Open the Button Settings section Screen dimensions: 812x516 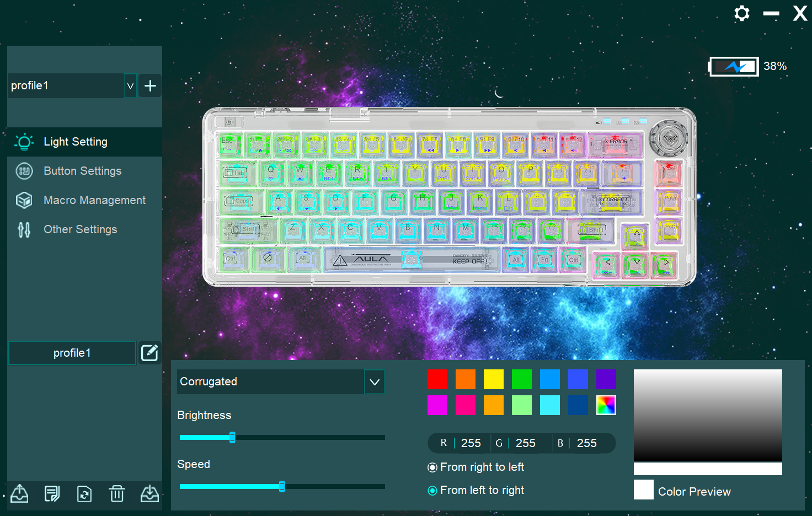click(82, 171)
